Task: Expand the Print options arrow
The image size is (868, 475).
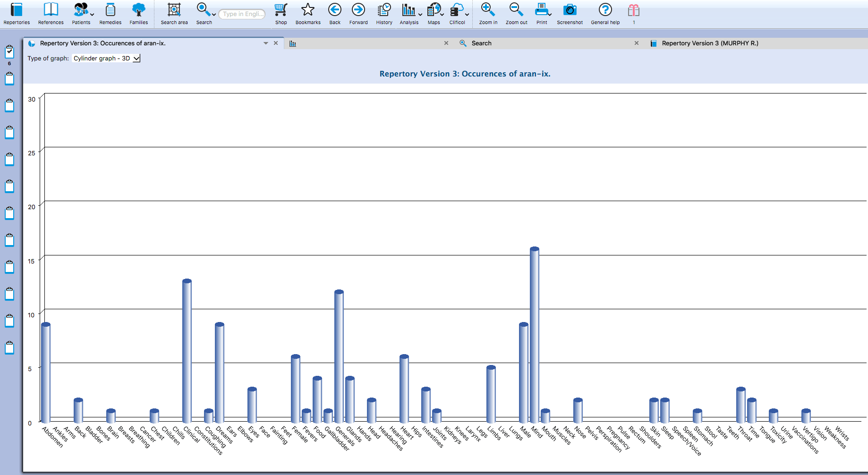Action: [x=550, y=15]
